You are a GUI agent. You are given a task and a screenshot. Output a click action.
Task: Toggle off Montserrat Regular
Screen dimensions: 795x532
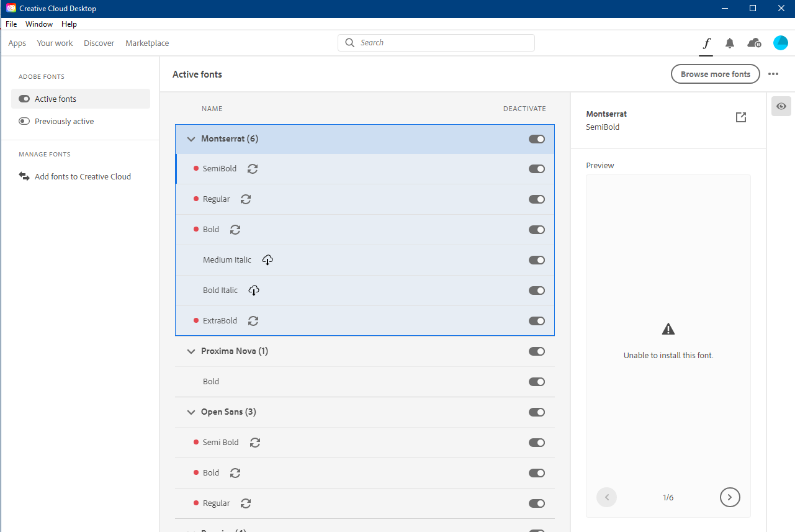(537, 199)
